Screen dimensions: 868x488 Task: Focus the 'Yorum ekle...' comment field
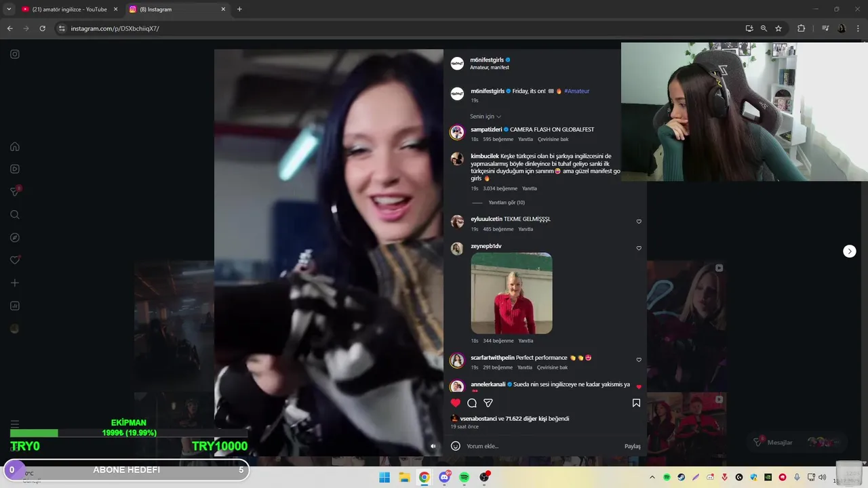coord(542,446)
